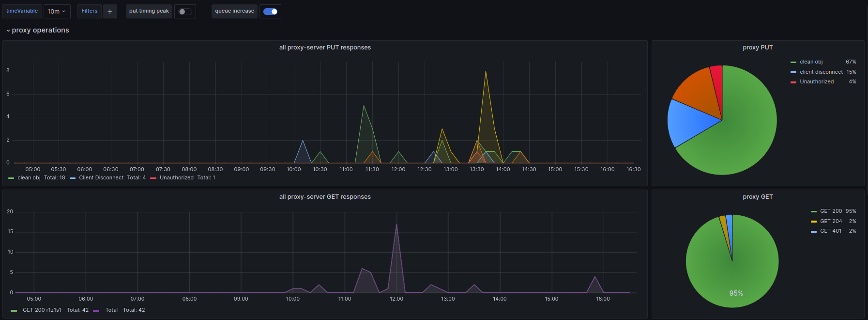Collapse the proxy operations row
This screenshot has height=320, width=868.
pos(37,30)
